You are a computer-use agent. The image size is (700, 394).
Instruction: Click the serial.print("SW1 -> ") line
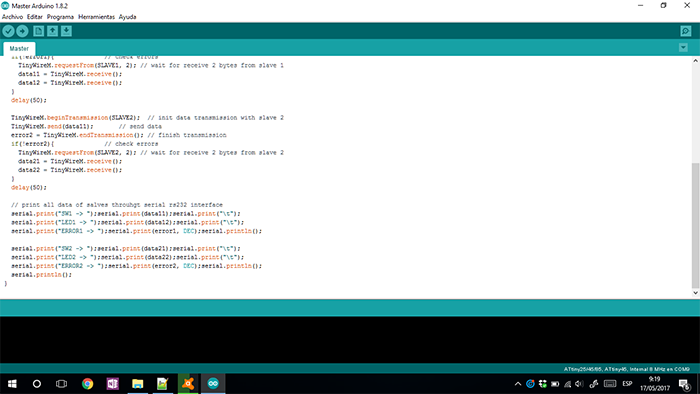[x=125, y=213]
